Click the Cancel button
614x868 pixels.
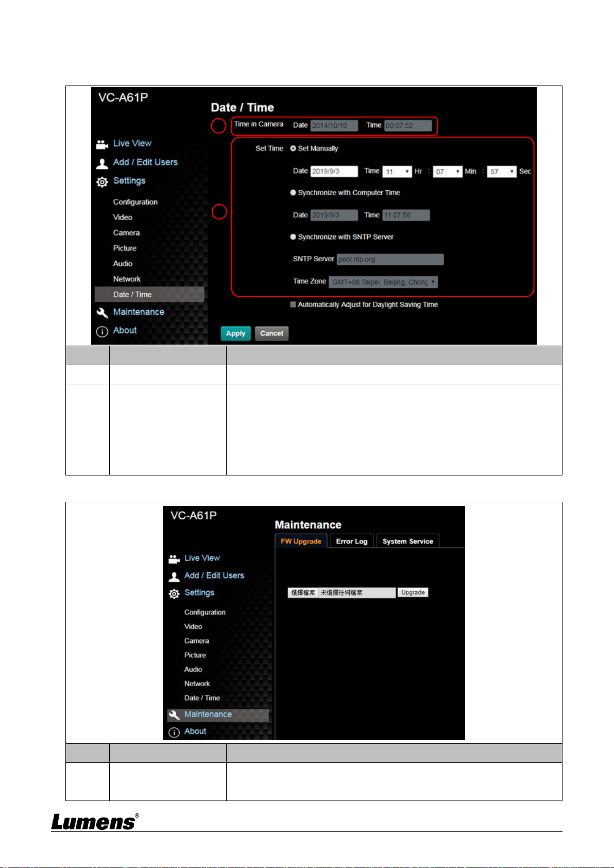tap(271, 333)
